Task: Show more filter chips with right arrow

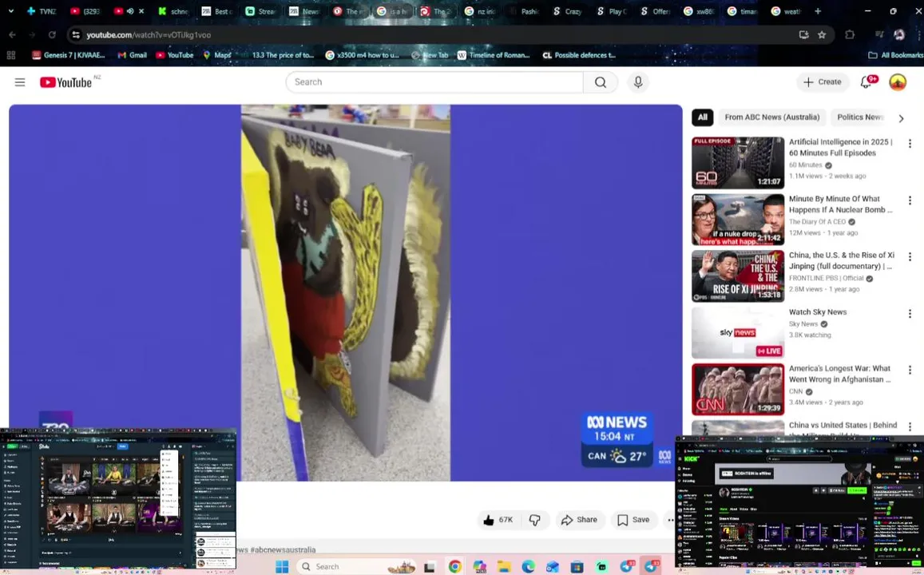Action: click(x=900, y=118)
